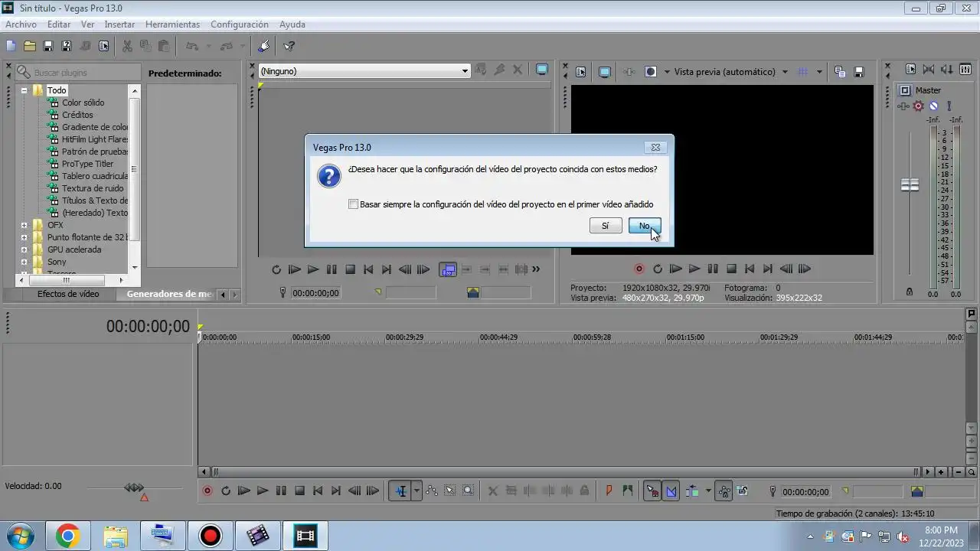This screenshot has height=551, width=980.
Task: Select Créditos generator in plugin list
Action: [x=77, y=115]
